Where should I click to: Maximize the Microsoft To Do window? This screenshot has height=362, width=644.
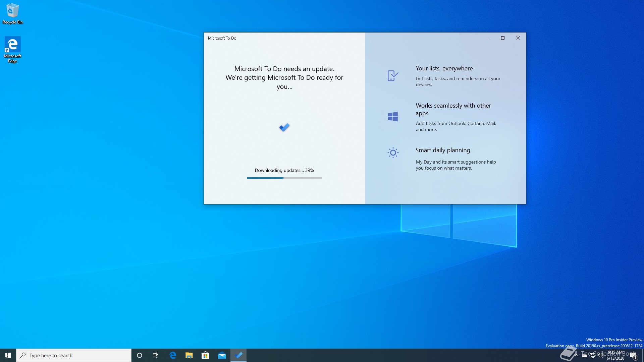point(503,38)
